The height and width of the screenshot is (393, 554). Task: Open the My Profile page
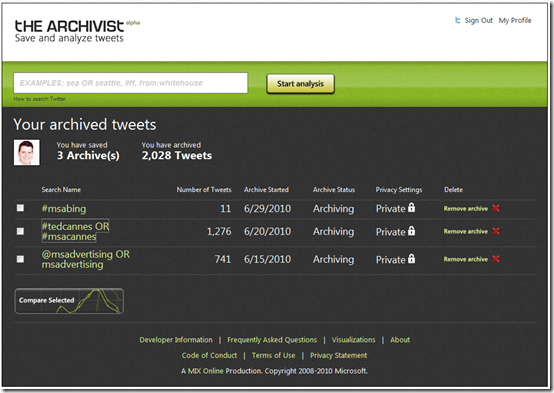pos(515,20)
